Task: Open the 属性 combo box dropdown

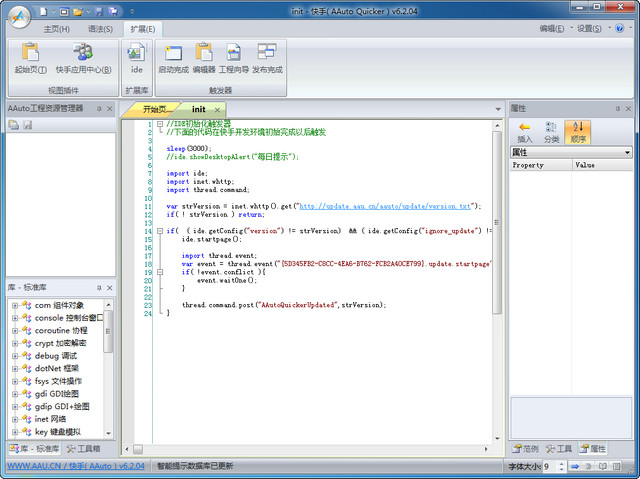Action: click(x=627, y=152)
